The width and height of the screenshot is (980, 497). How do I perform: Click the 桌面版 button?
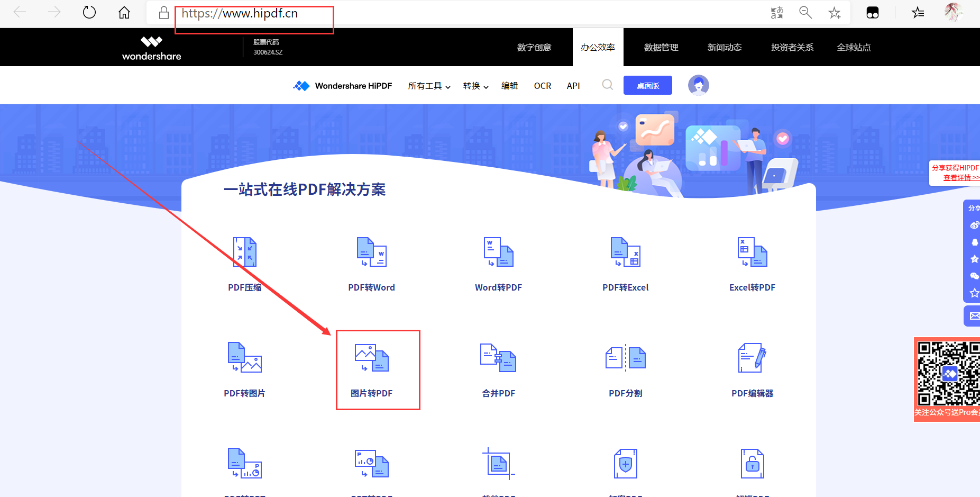coord(647,85)
